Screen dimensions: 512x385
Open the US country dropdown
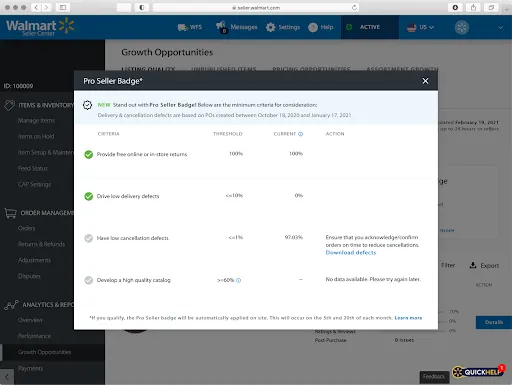[x=420, y=27]
